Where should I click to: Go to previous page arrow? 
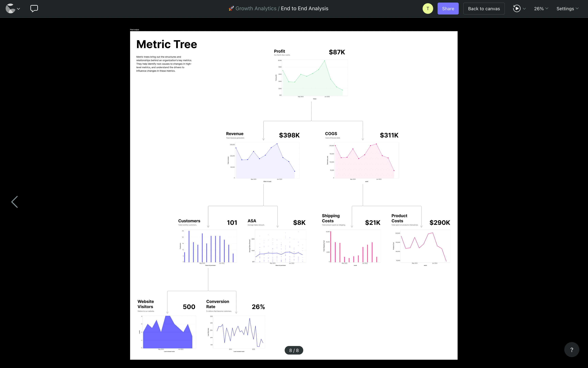tap(15, 202)
